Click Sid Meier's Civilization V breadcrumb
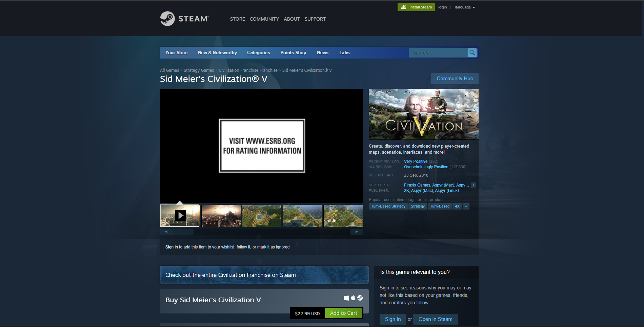Viewport: 644px width, 327px height. click(307, 70)
